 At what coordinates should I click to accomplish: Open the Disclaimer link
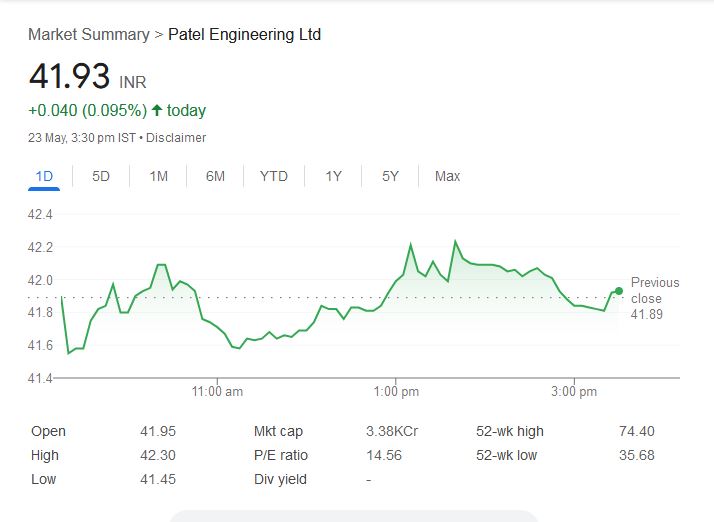tap(176, 138)
